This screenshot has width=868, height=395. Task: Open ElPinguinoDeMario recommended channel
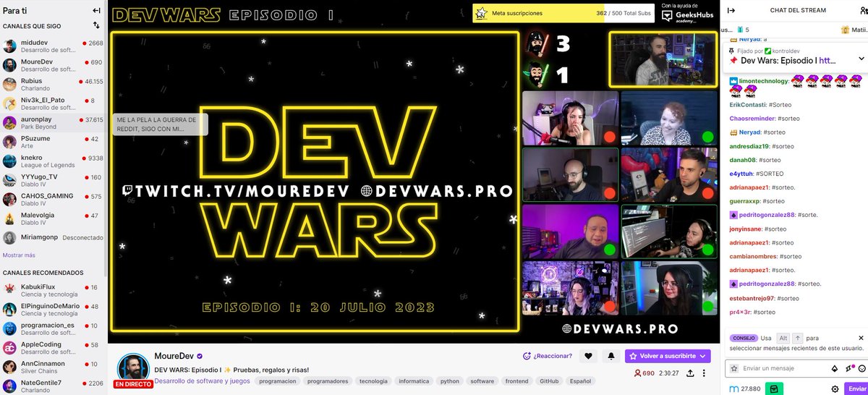point(53,309)
